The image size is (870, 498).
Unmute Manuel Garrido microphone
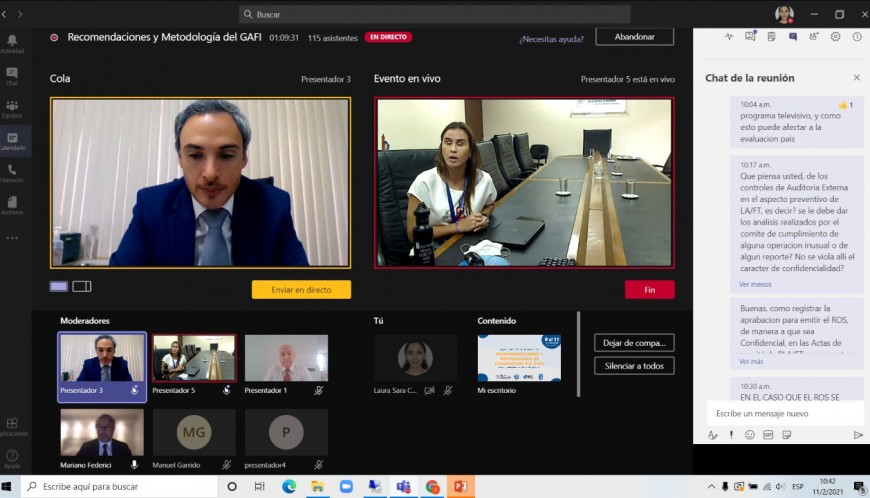click(226, 465)
